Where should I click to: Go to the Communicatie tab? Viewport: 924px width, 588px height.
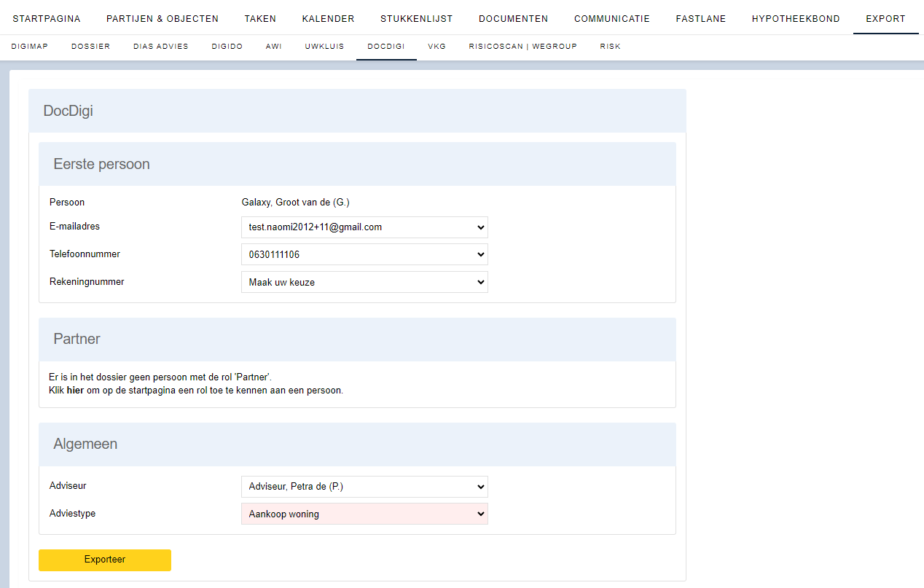611,19
